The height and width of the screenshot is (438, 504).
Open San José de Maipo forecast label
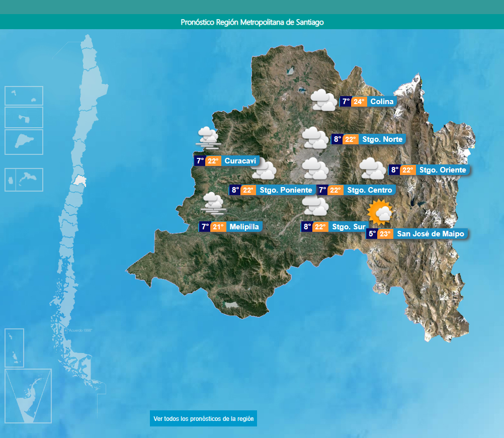(430, 234)
